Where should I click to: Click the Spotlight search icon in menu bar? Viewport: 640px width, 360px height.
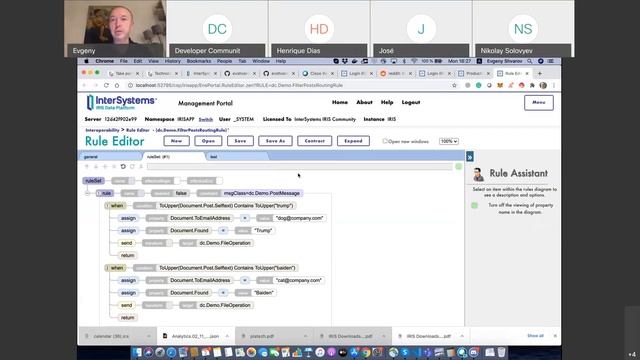(529, 61)
